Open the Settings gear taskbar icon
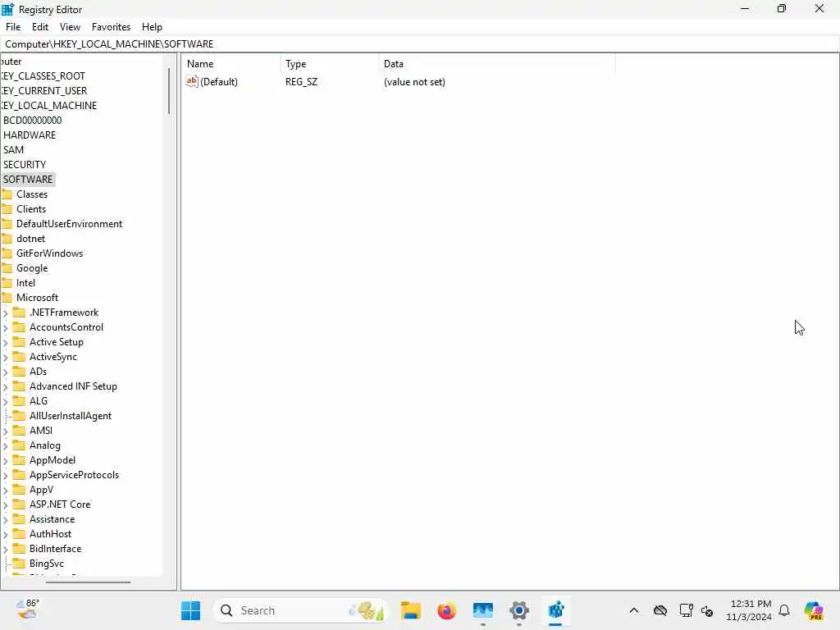This screenshot has height=630, width=840. (519, 610)
